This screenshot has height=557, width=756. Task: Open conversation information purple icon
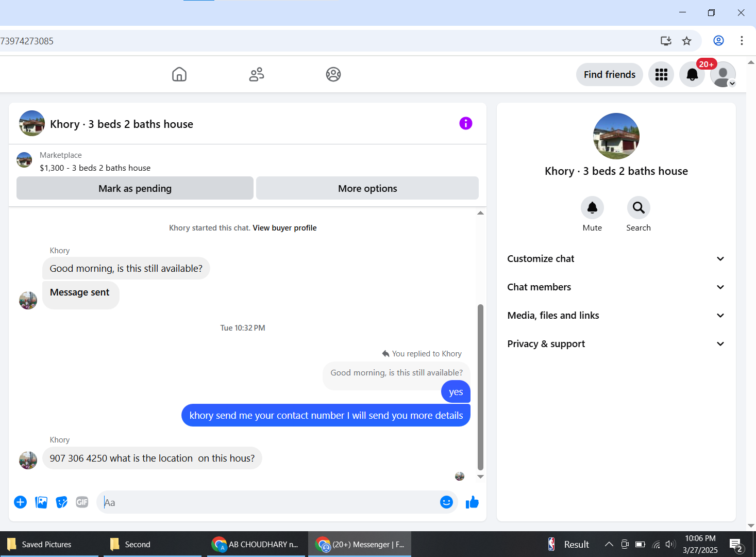click(466, 123)
